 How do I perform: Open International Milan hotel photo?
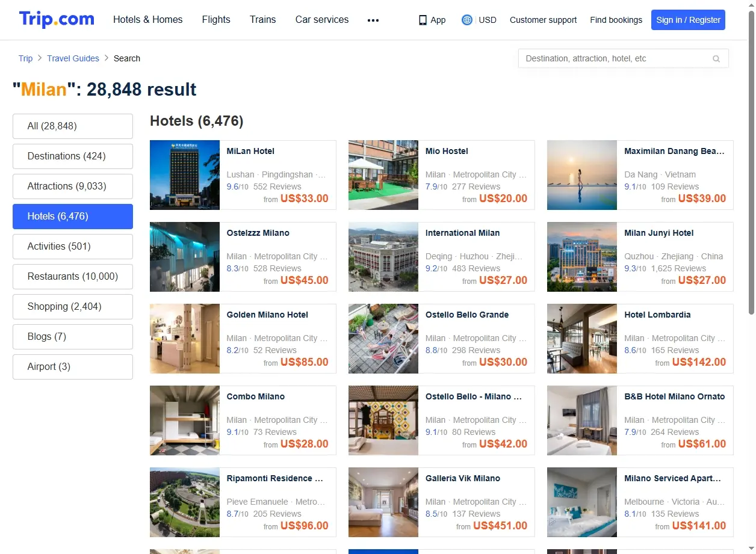tap(383, 257)
